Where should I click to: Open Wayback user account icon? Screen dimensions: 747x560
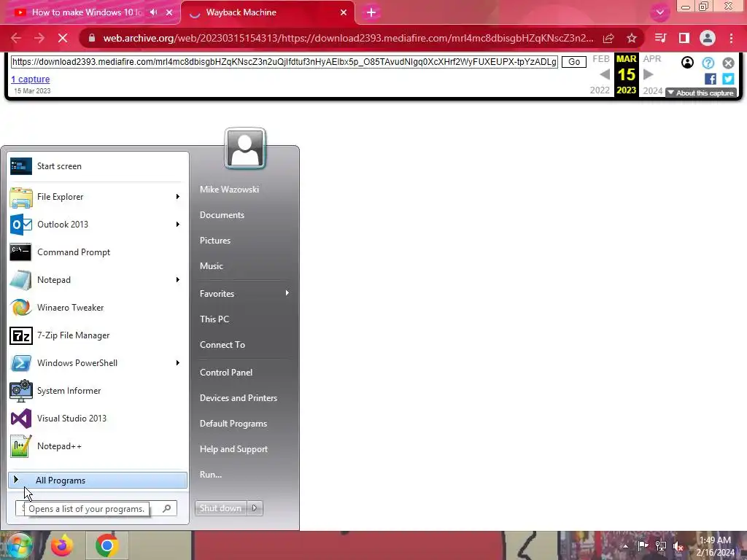point(687,63)
